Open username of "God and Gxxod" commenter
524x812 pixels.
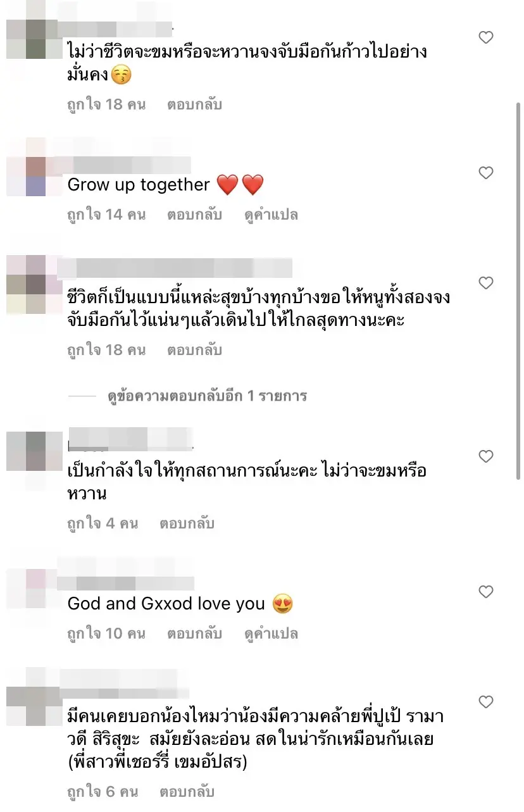(x=125, y=582)
